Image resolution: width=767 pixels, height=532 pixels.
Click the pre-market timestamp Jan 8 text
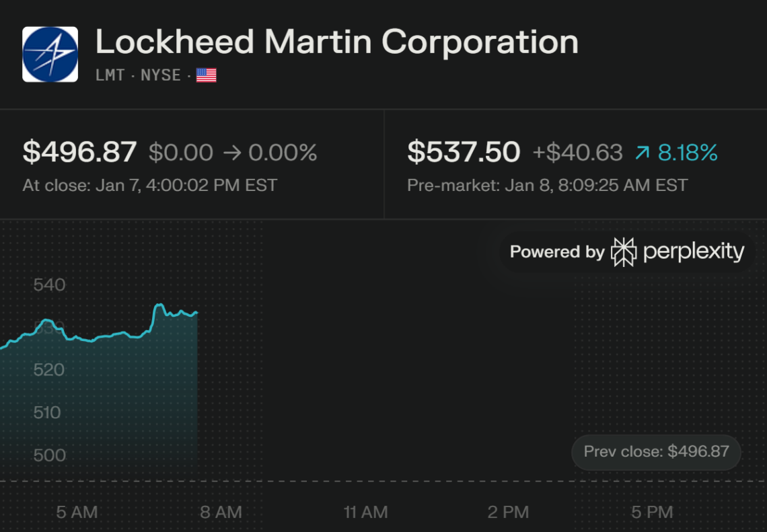point(547,185)
